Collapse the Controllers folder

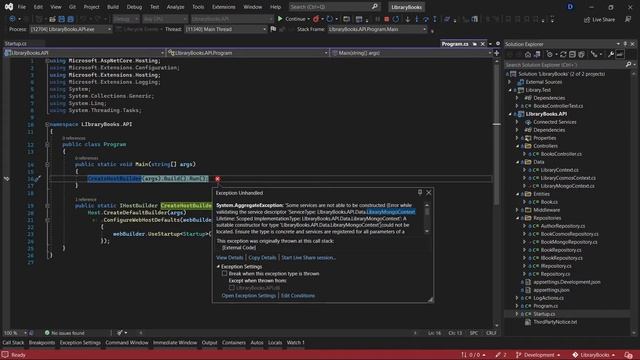tap(517, 146)
